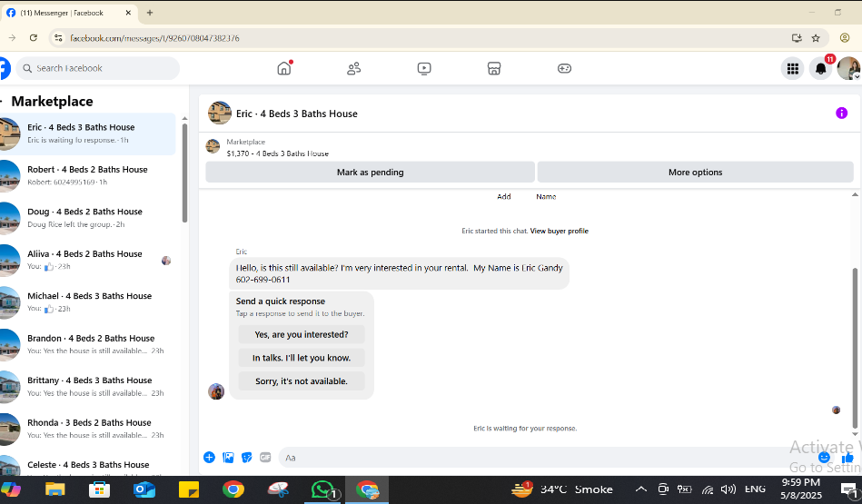Open WhatsApp from taskbar
The image size is (862, 504).
click(322, 489)
